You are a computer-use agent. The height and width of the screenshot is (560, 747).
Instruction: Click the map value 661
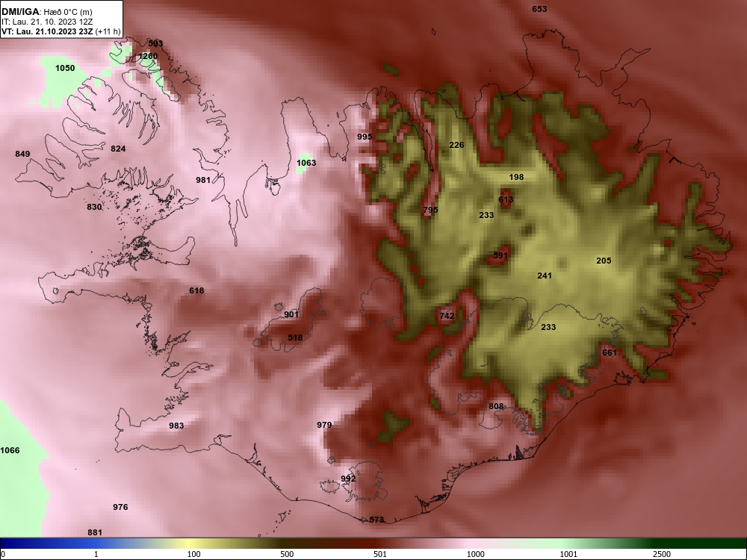point(610,353)
